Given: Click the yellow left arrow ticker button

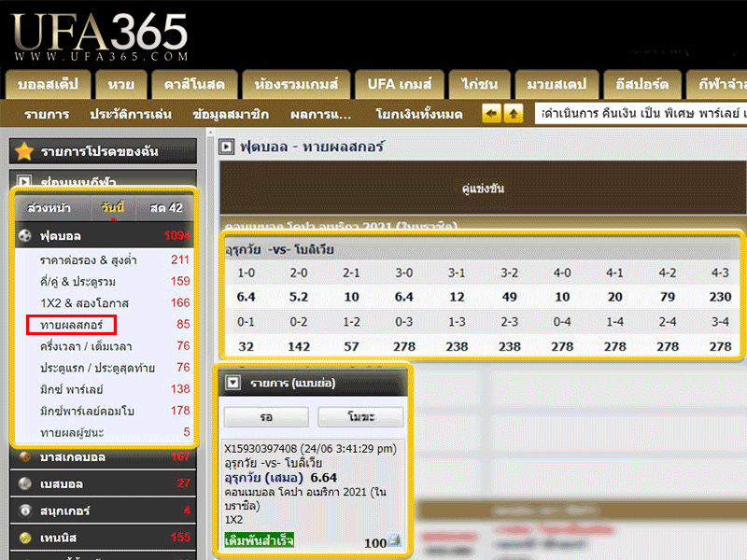Looking at the screenshot, I should tap(491, 114).
